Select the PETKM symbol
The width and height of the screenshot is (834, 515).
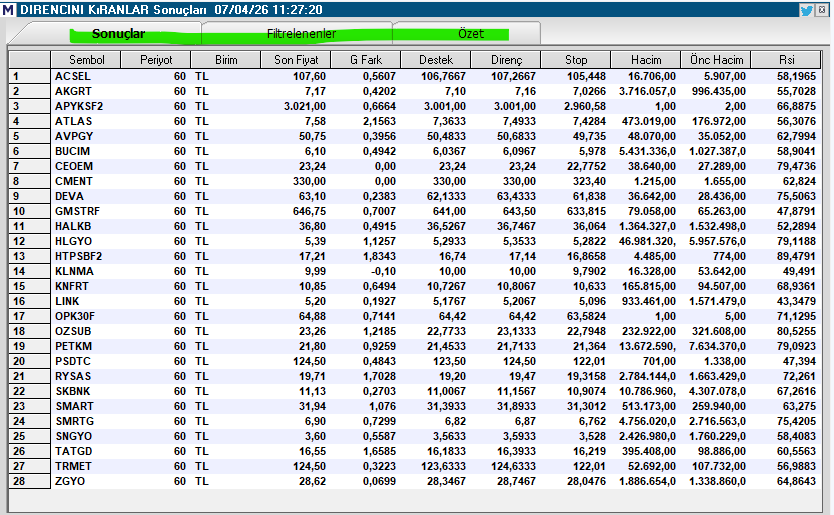pos(73,346)
